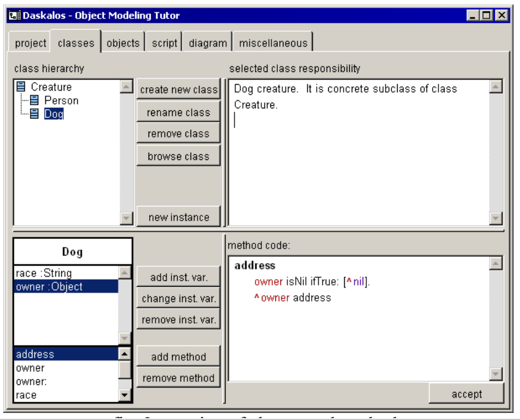This screenshot has width=520, height=420.
Task: Click the up arrow of method code scrollbar
Action: (495, 263)
